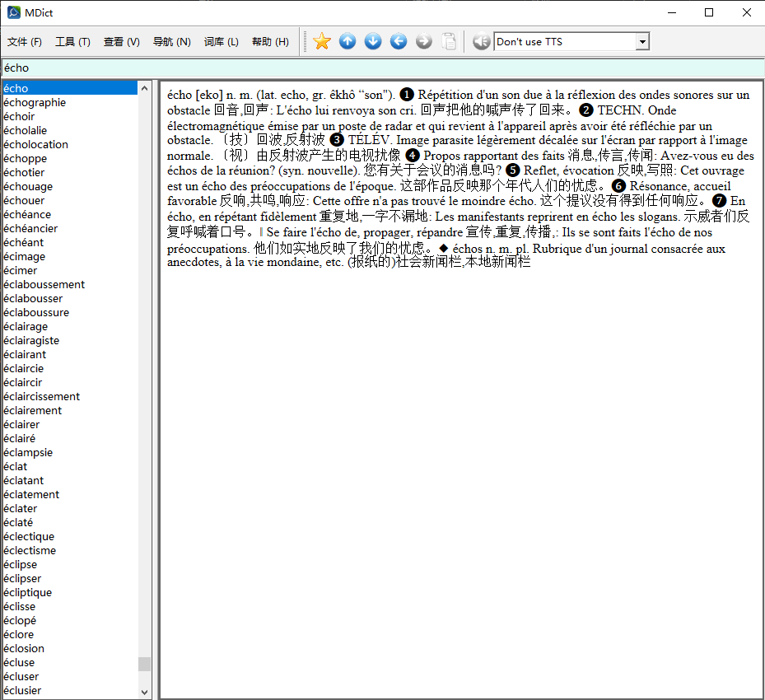Open the 工具 (T) menu
Viewport: 765px width, 700px height.
click(72, 42)
